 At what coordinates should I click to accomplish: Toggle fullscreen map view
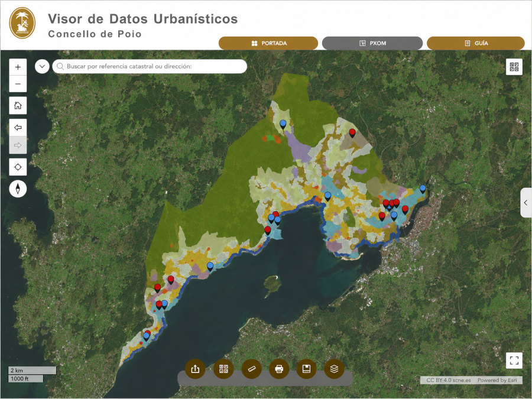pyautogui.click(x=514, y=361)
